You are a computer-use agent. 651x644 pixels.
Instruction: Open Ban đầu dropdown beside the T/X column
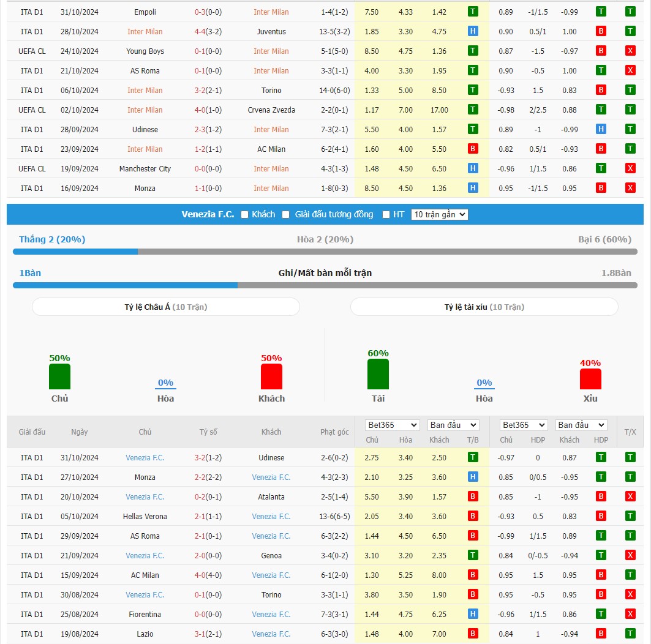pyautogui.click(x=581, y=425)
